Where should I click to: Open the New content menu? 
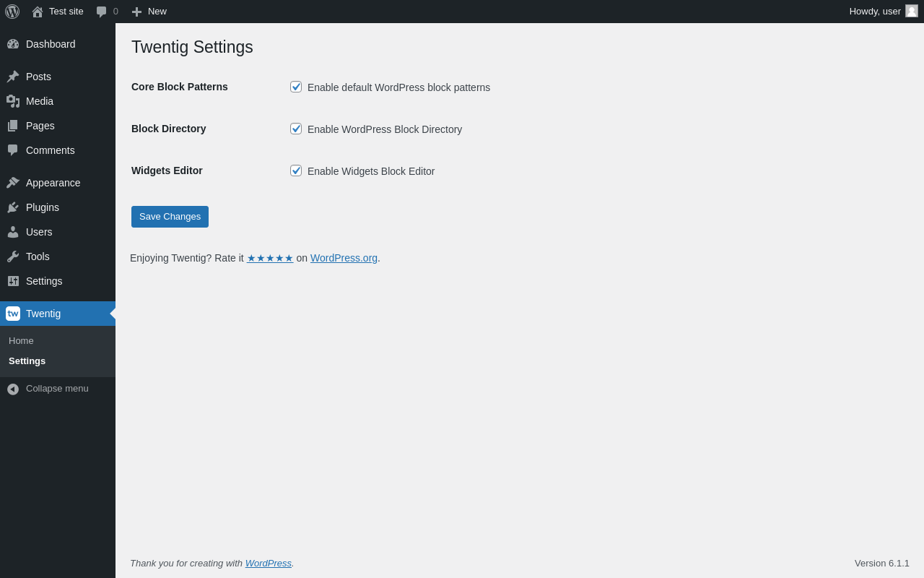click(149, 12)
